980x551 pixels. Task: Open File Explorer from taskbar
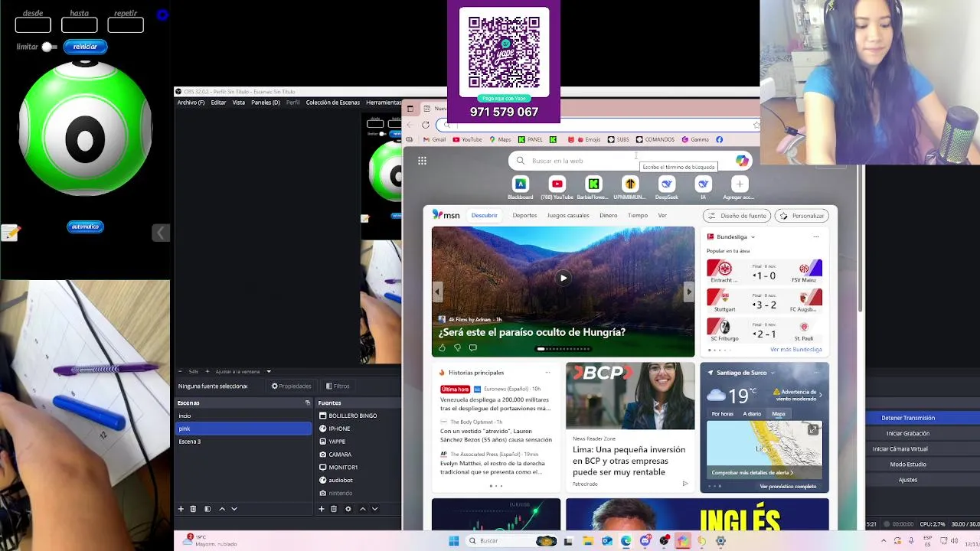click(587, 541)
